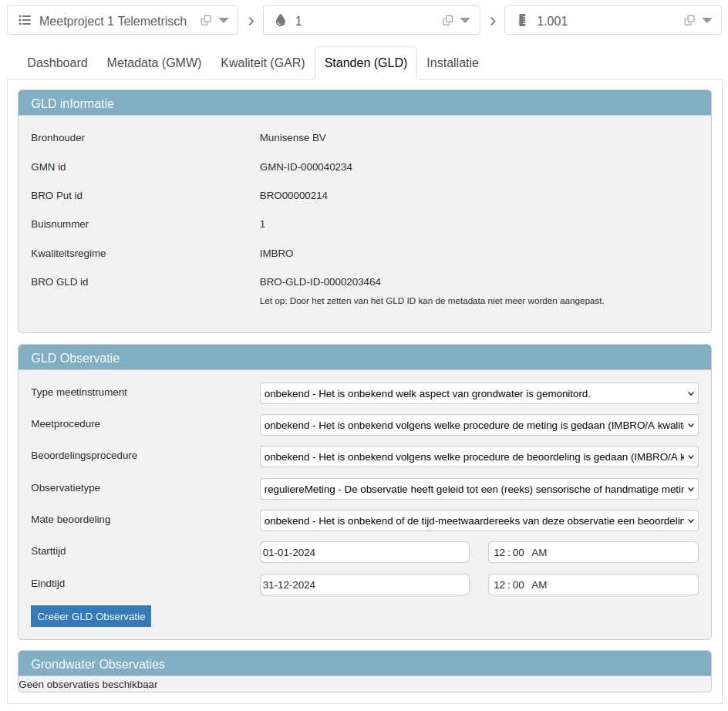The height and width of the screenshot is (711, 728).
Task: Click the Eindtijd time field
Action: click(x=592, y=585)
